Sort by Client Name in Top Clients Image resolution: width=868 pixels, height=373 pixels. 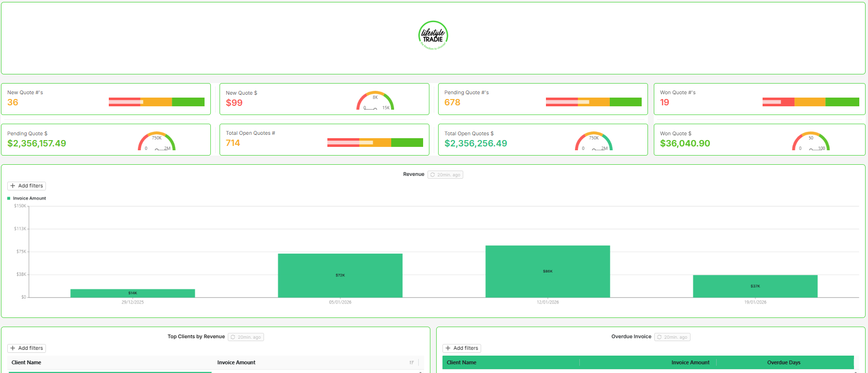pyautogui.click(x=26, y=363)
